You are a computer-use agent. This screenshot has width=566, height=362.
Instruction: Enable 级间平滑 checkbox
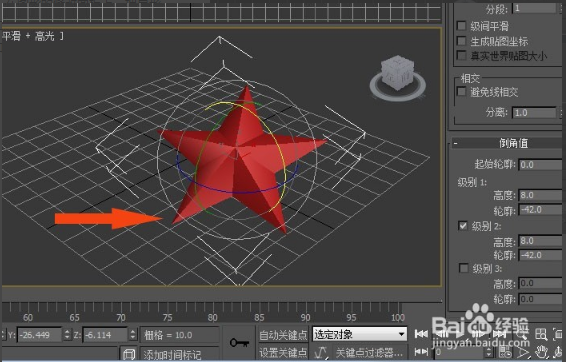click(x=462, y=26)
